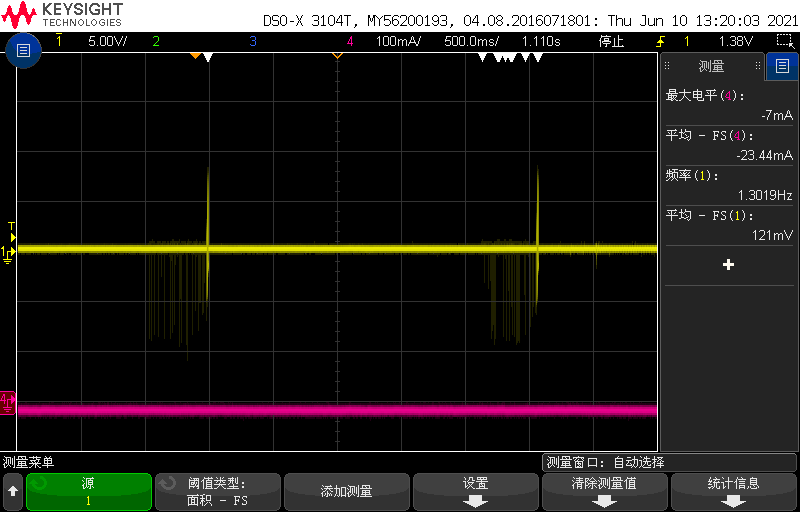Click the 121mV measurement value

pos(772,236)
